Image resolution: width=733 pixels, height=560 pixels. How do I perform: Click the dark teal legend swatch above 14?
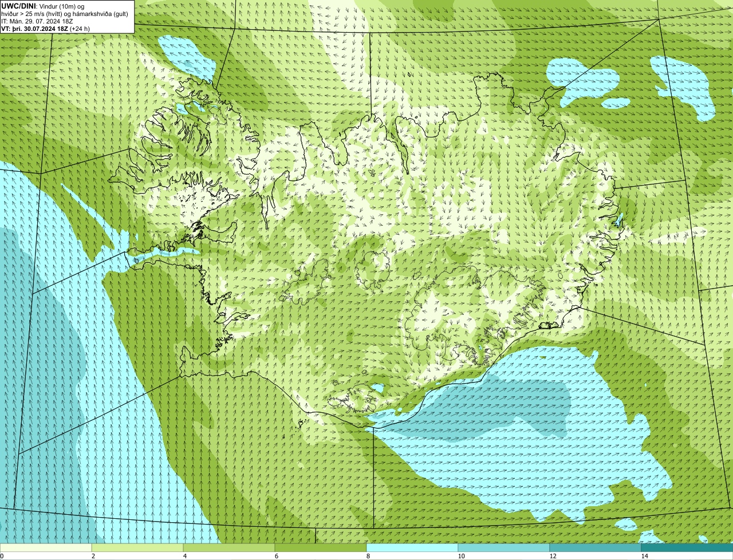[x=687, y=547]
